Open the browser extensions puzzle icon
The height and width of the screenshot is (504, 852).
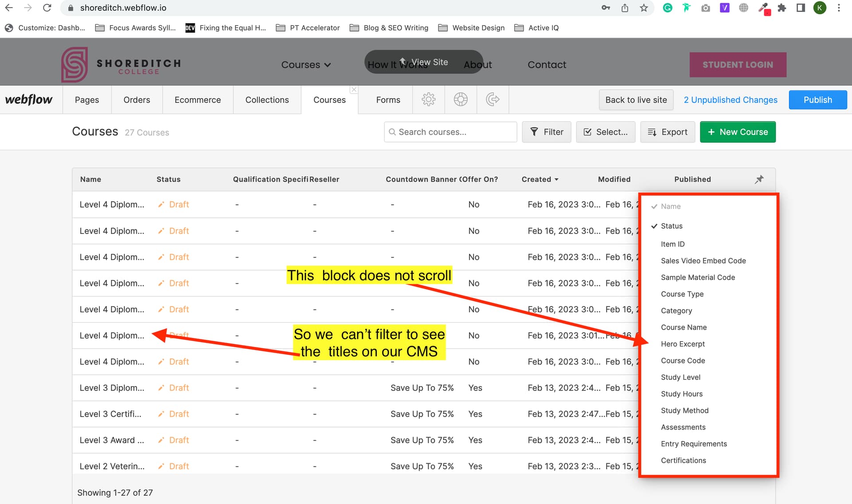782,8
